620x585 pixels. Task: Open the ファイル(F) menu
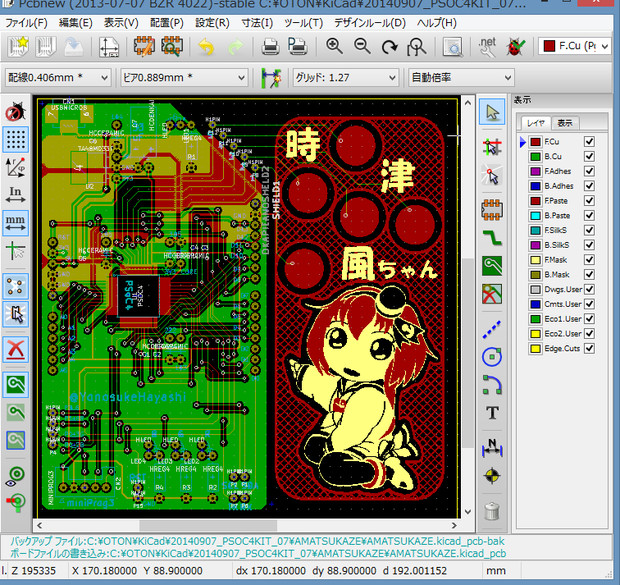pos(26,23)
